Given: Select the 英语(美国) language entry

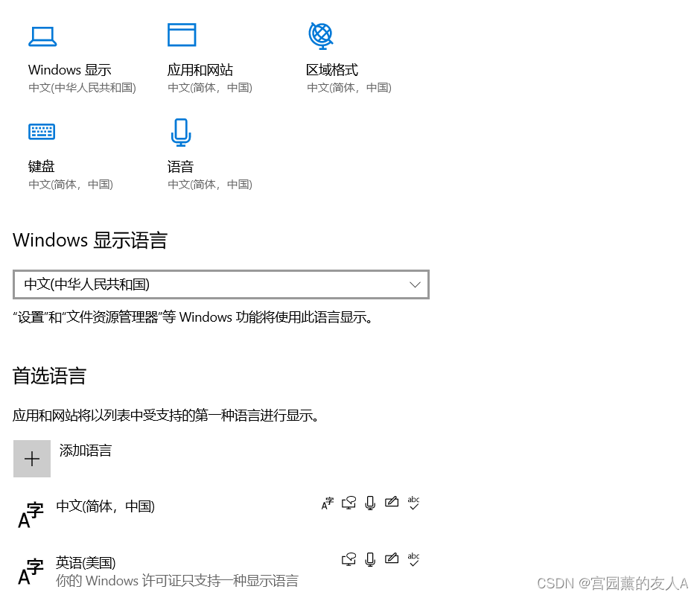Looking at the screenshot, I should [221, 570].
